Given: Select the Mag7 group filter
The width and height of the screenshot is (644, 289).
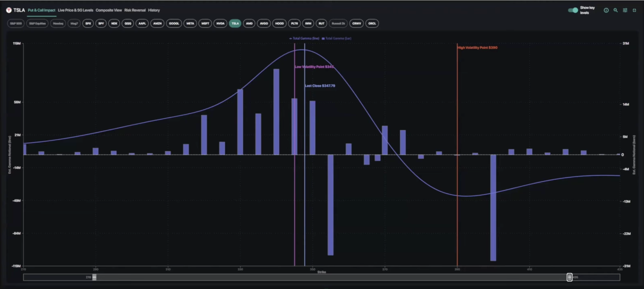Looking at the screenshot, I should pos(74,23).
